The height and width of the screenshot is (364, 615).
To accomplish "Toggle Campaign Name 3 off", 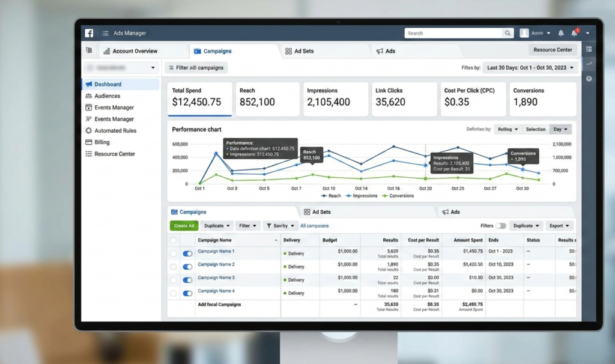I will (x=188, y=280).
